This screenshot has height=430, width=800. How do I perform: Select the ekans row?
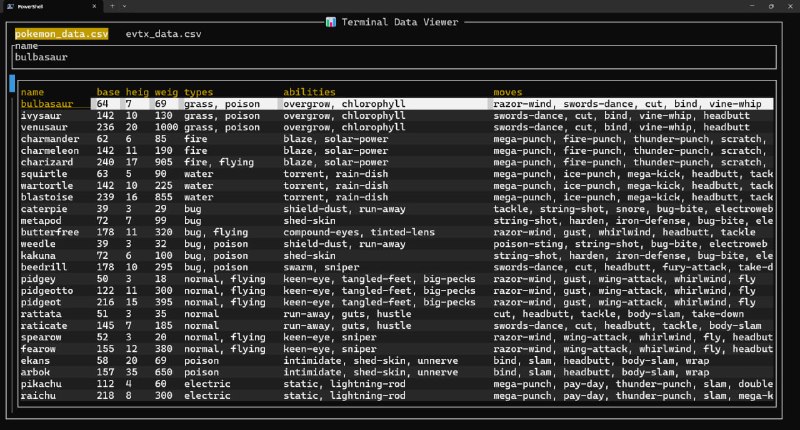pos(397,361)
